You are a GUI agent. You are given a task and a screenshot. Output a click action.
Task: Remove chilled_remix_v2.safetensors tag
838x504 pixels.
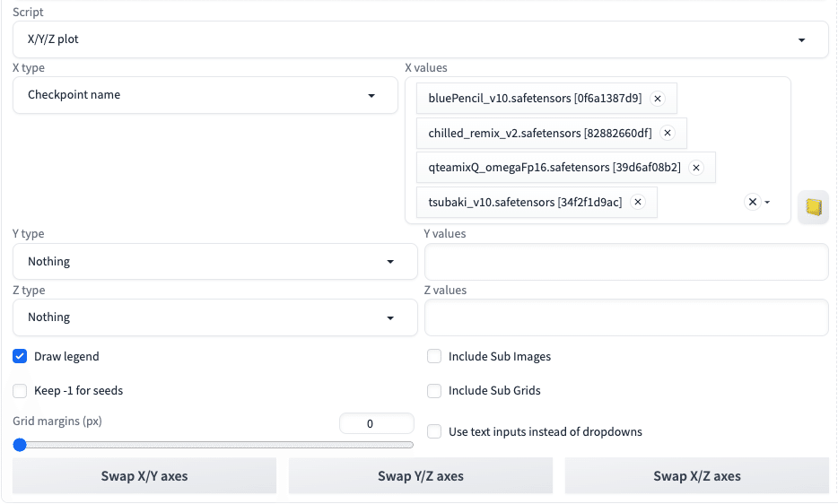667,133
